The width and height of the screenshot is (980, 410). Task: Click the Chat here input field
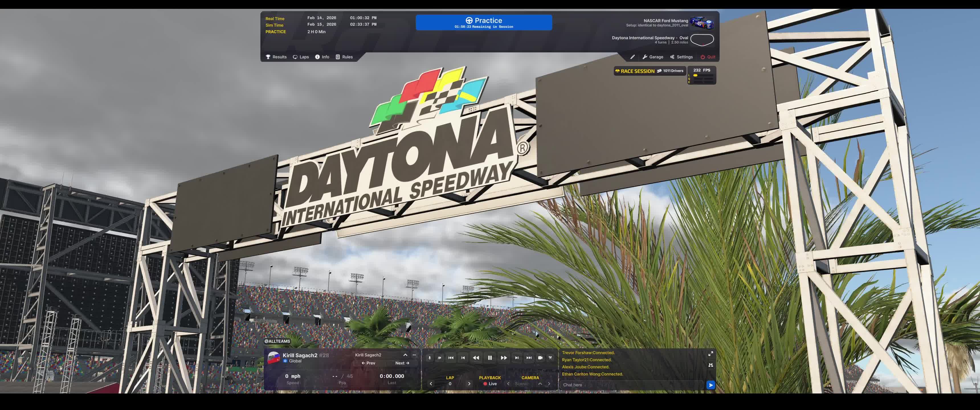point(632,385)
